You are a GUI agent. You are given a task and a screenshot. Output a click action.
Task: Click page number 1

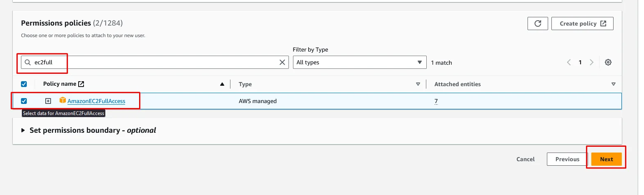(580, 62)
